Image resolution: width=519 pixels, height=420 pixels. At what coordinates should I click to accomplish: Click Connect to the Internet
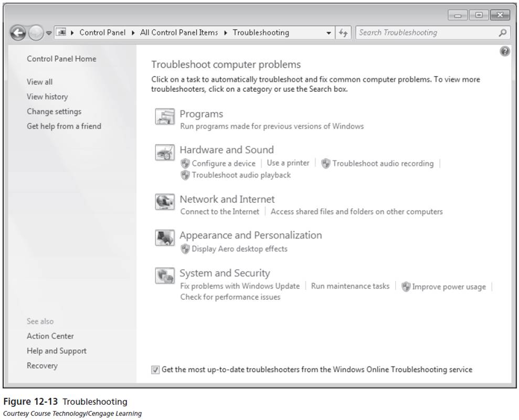tap(220, 212)
